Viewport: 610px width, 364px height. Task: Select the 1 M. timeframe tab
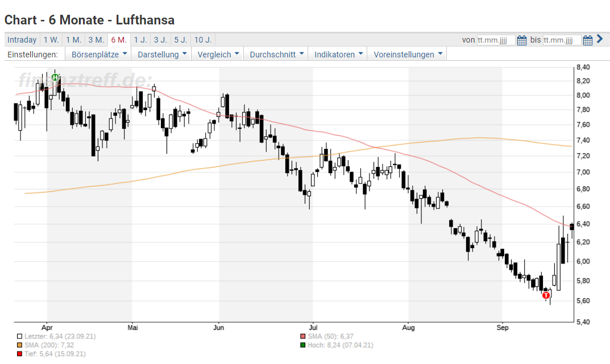(73, 40)
